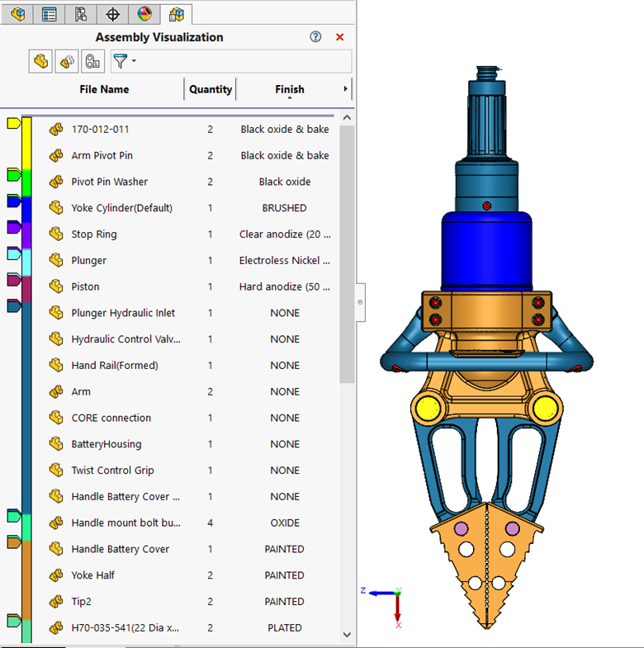Click 'Hard anodize (50 ...' finish value
Screen dimensions: 644x648
pyautogui.click(x=284, y=286)
